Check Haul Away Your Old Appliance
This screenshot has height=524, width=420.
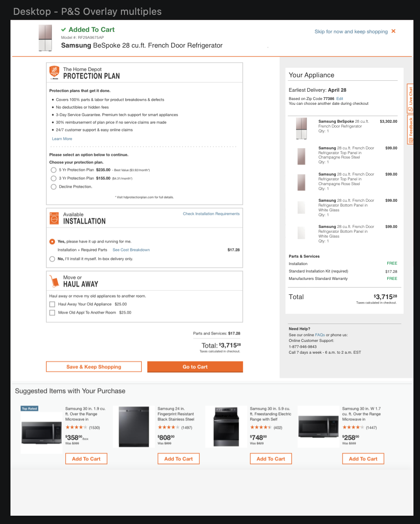[52, 304]
